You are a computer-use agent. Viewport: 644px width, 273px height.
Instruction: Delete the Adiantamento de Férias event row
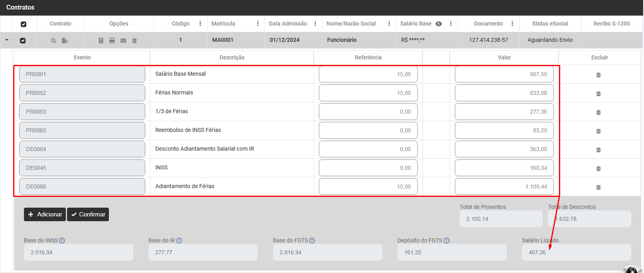coord(599,187)
